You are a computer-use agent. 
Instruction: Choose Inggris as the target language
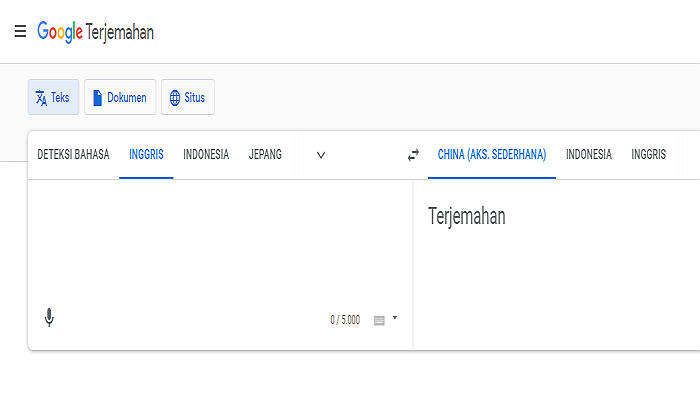(648, 155)
